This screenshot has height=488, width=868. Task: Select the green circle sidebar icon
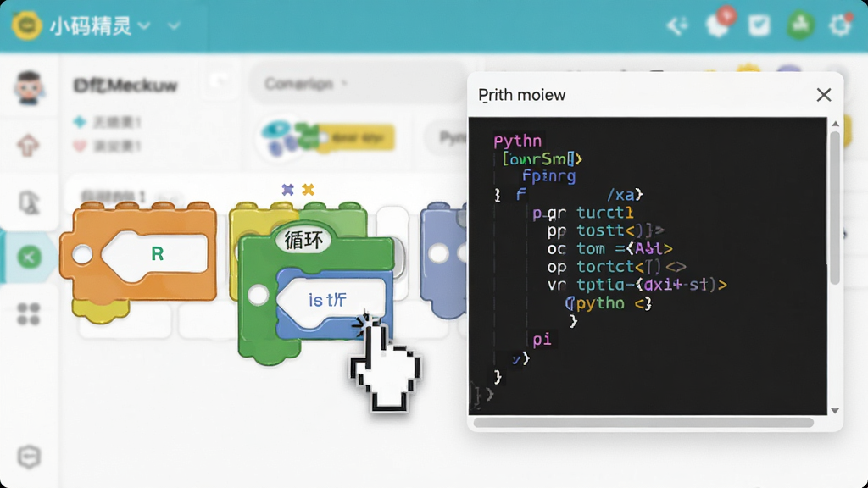30,257
